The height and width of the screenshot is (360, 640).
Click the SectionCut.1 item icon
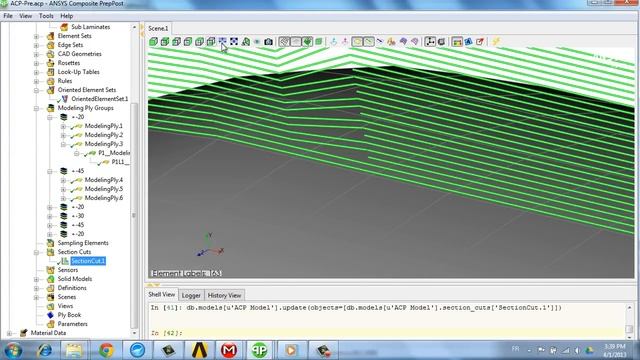click(65, 261)
